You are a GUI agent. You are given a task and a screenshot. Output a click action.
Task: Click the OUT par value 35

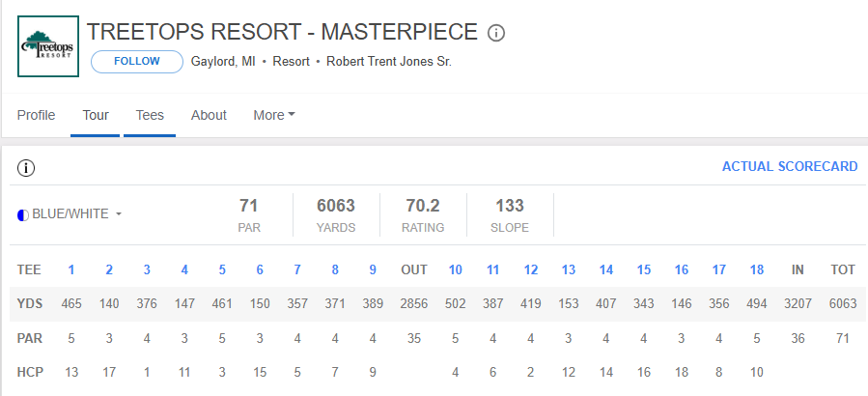pos(414,338)
